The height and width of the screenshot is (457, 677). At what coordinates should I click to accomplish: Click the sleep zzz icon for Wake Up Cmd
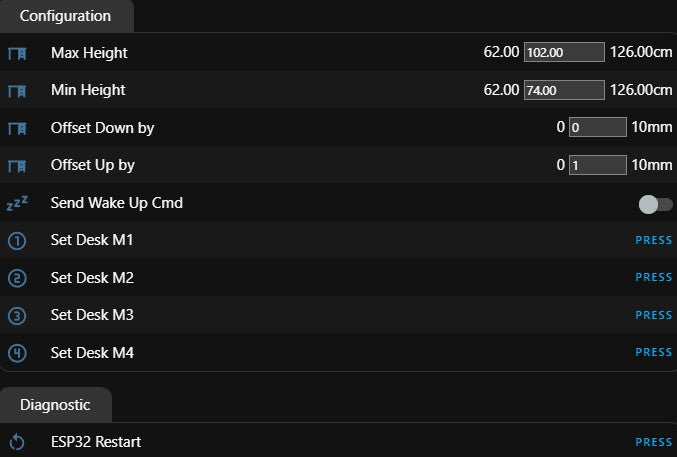[x=17, y=203]
